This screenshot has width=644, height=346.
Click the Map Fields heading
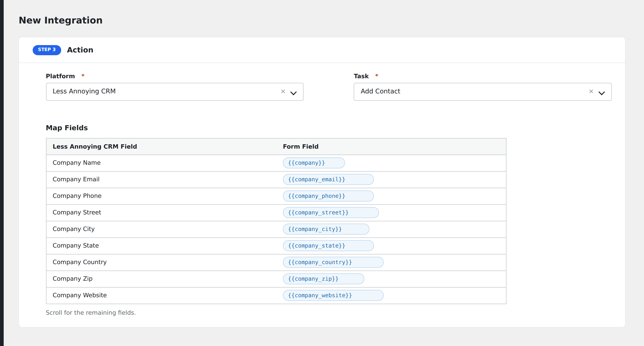(x=67, y=128)
